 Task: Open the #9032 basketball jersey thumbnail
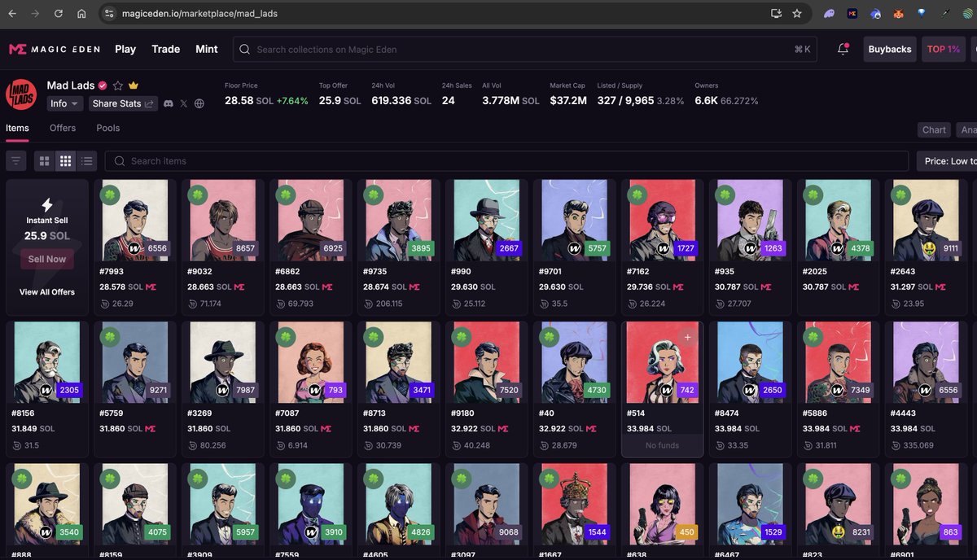(222, 220)
